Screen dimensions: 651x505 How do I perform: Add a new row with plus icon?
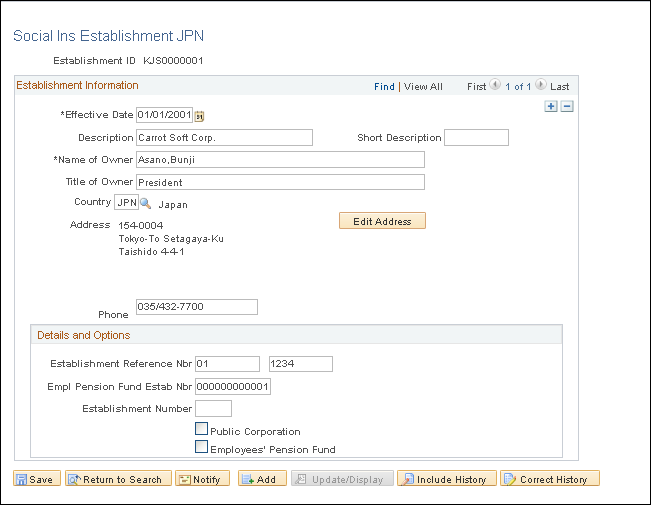551,106
